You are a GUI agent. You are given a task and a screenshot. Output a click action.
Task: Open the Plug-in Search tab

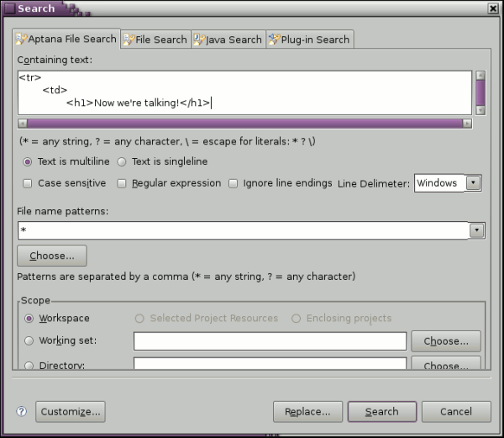[310, 40]
